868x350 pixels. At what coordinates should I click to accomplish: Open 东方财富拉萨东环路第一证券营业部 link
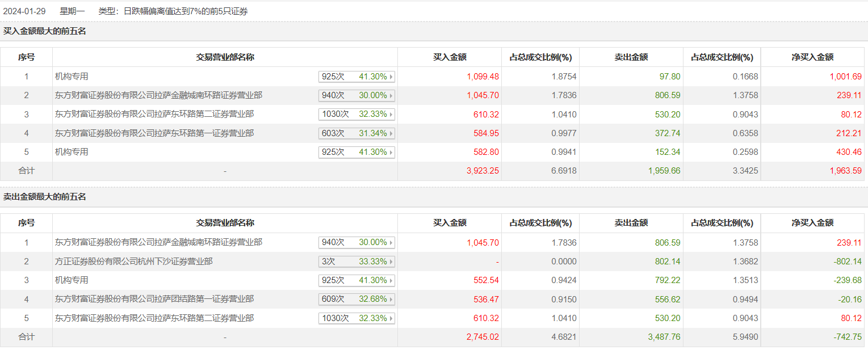154,133
